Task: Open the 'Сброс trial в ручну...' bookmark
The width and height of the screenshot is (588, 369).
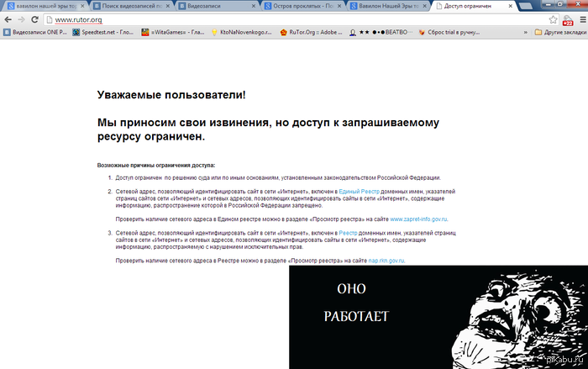Action: (449, 32)
